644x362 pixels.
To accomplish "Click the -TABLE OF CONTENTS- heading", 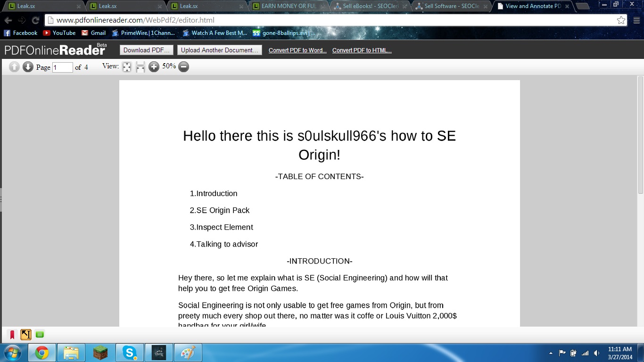I will click(320, 177).
